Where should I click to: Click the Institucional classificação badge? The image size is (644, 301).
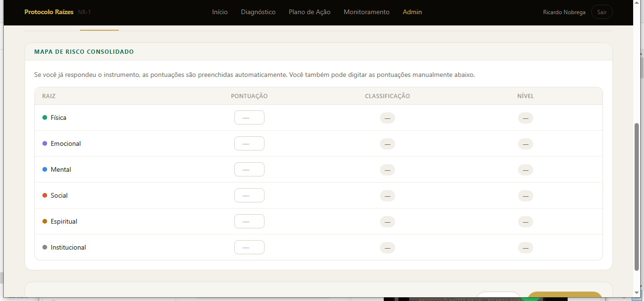click(x=387, y=248)
